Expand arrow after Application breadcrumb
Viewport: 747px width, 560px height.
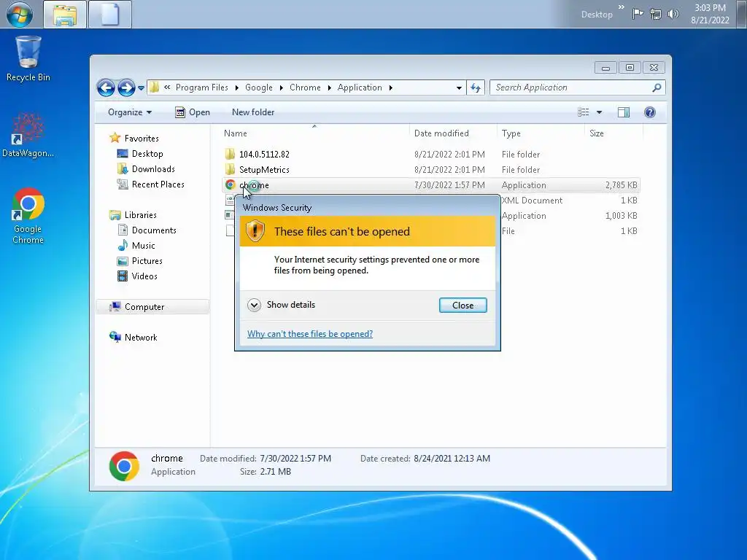pyautogui.click(x=391, y=87)
